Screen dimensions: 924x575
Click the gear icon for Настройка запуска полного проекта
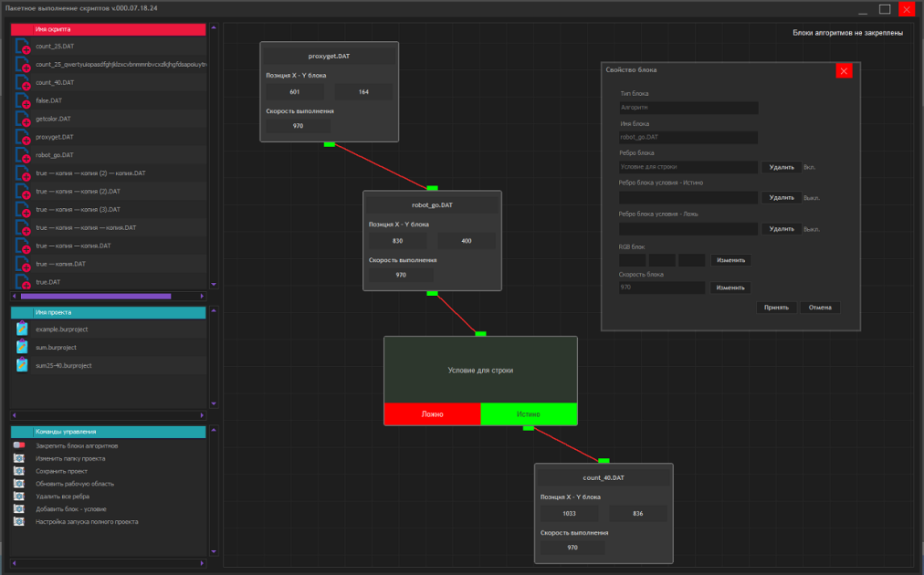19,521
